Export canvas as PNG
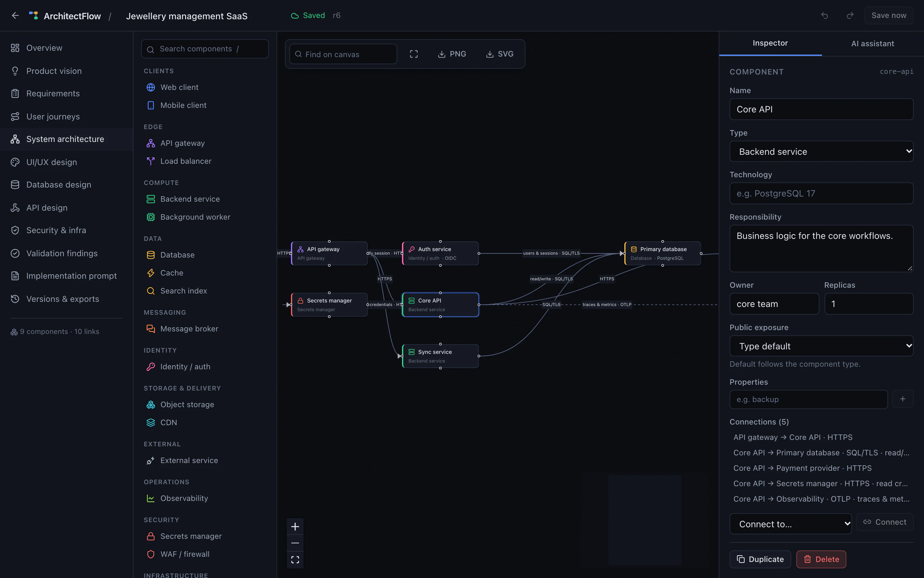 coord(452,54)
